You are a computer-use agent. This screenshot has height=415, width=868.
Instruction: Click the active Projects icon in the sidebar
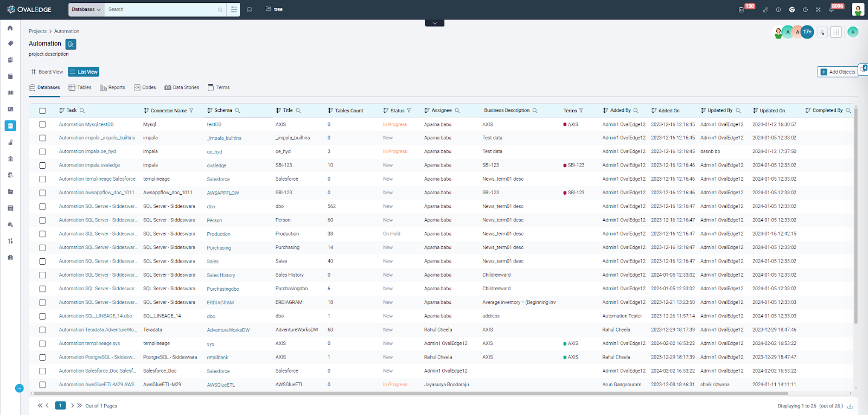(x=10, y=126)
